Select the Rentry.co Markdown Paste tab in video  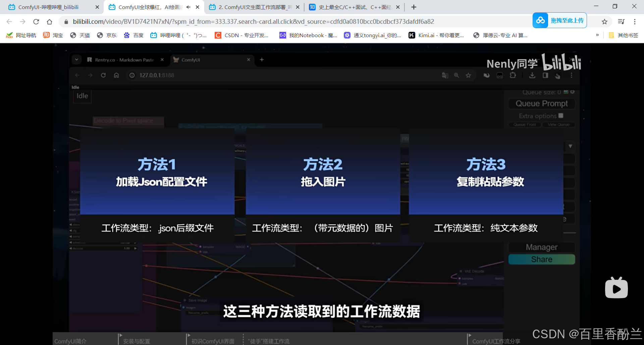pos(124,60)
